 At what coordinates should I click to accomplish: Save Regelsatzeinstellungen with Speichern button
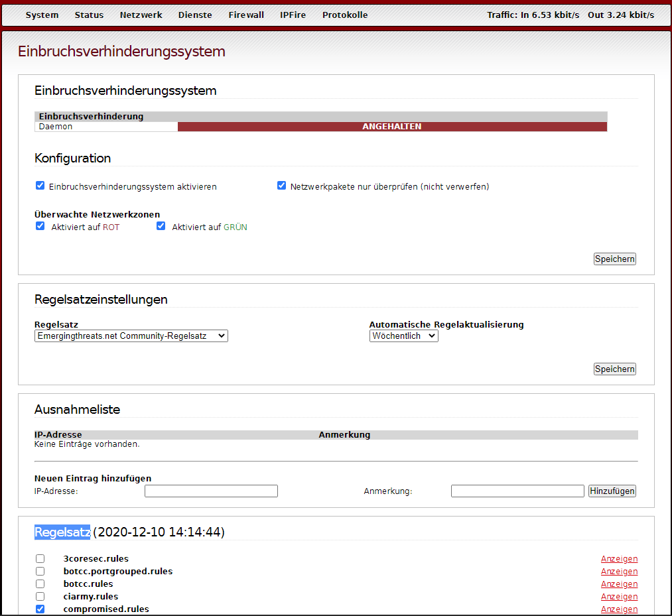tap(614, 369)
